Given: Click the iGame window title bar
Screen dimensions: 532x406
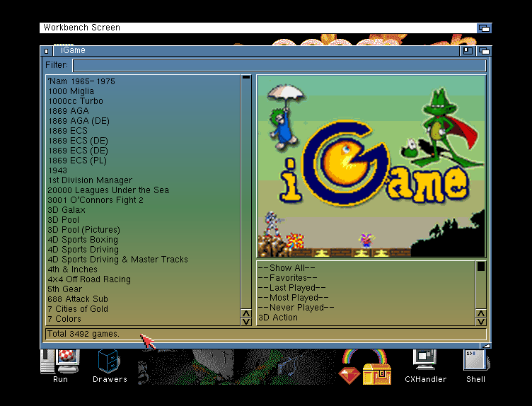Looking at the screenshot, I should coord(256,51).
